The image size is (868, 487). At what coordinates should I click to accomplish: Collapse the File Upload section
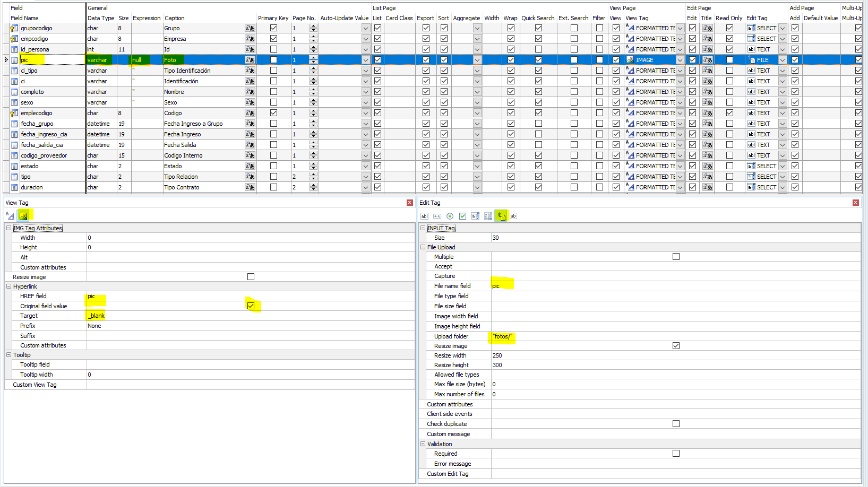tap(423, 247)
